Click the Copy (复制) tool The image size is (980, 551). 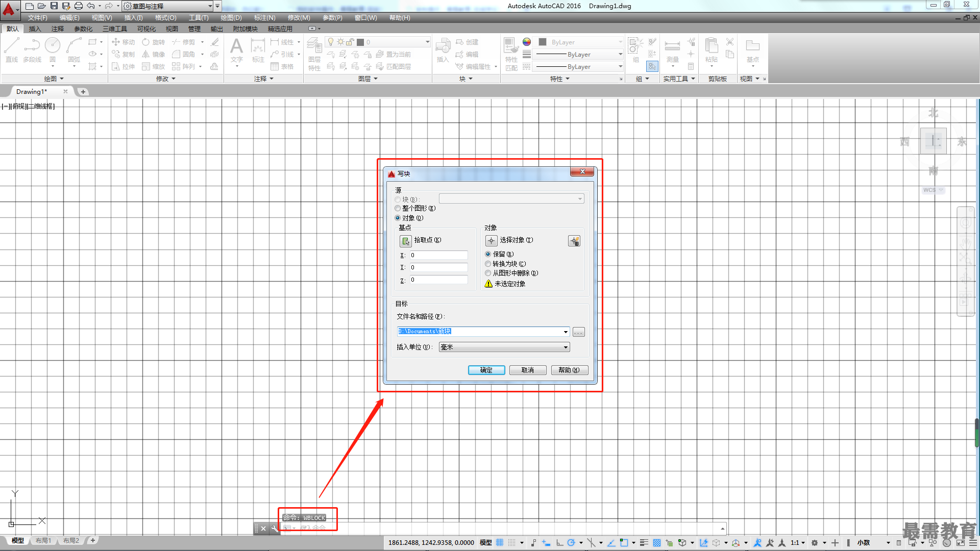point(123,54)
